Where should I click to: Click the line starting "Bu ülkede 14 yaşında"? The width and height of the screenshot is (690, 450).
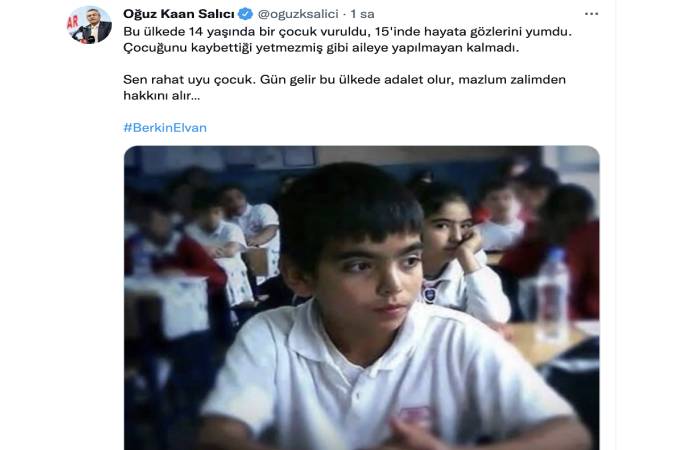click(347, 32)
